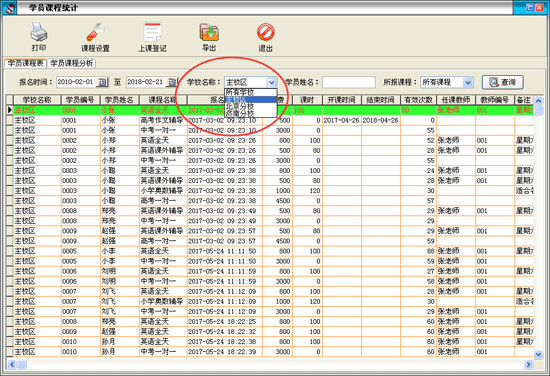The height and width of the screenshot is (376, 550).
Task: Open calendar picker for end date
Action: pos(172,82)
